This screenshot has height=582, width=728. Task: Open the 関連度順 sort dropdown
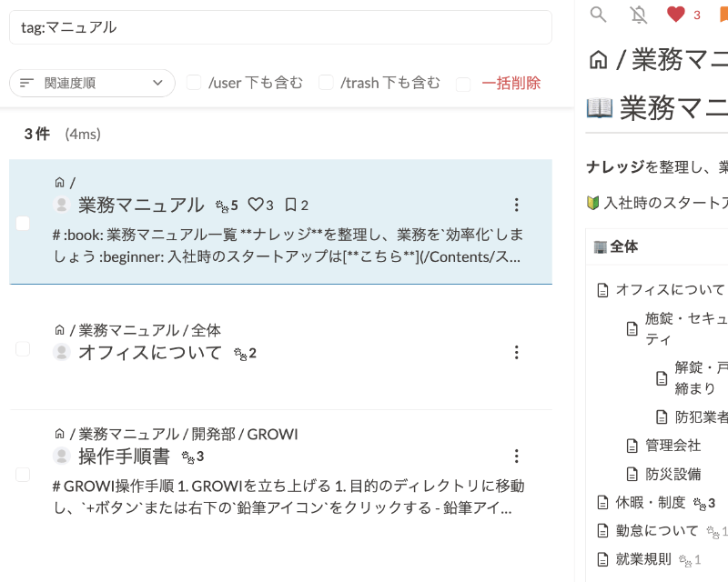[92, 83]
